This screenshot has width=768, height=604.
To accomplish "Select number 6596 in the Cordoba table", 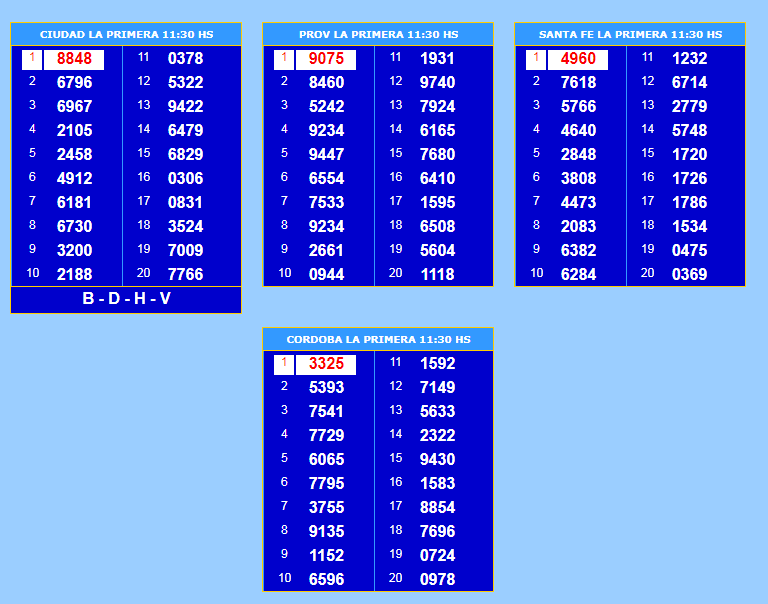I will 326,579.
